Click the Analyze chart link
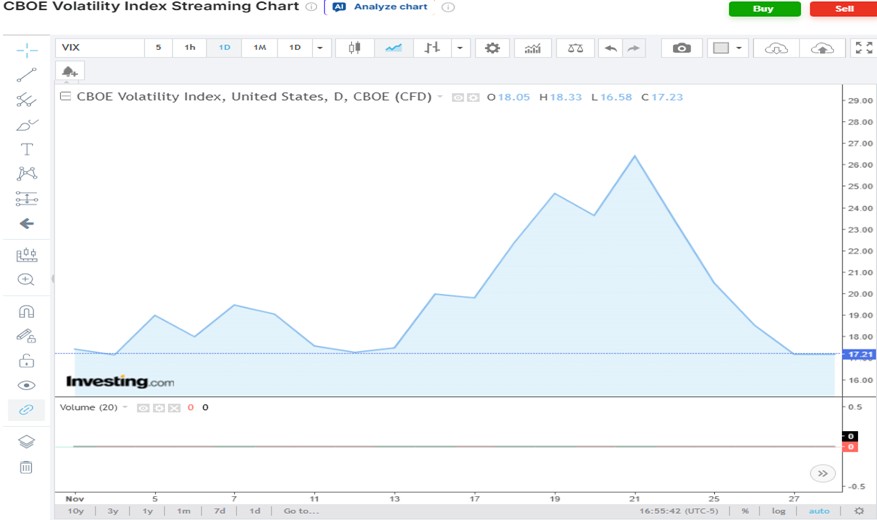The width and height of the screenshot is (877, 520). click(390, 7)
